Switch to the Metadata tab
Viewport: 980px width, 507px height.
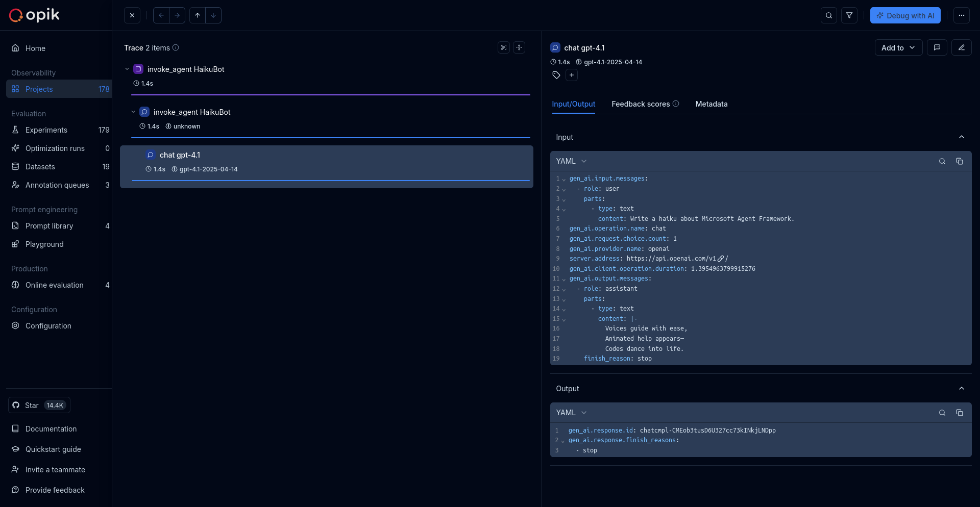[x=712, y=104]
